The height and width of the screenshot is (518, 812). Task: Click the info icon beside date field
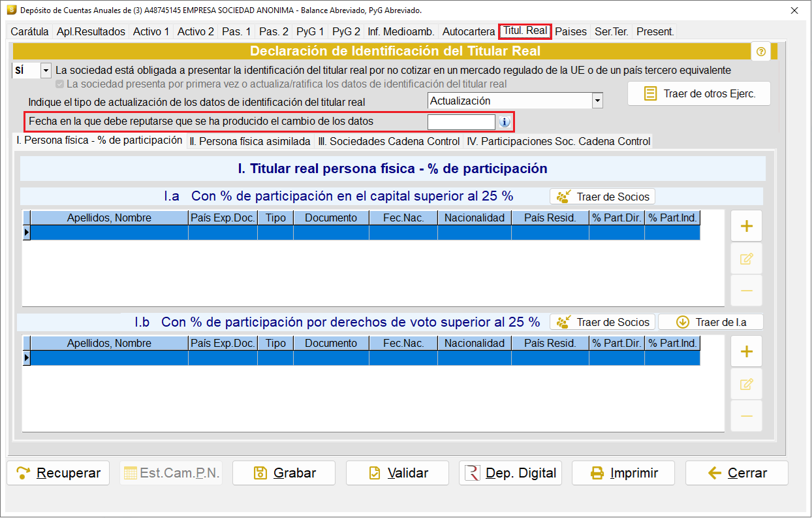pos(504,122)
